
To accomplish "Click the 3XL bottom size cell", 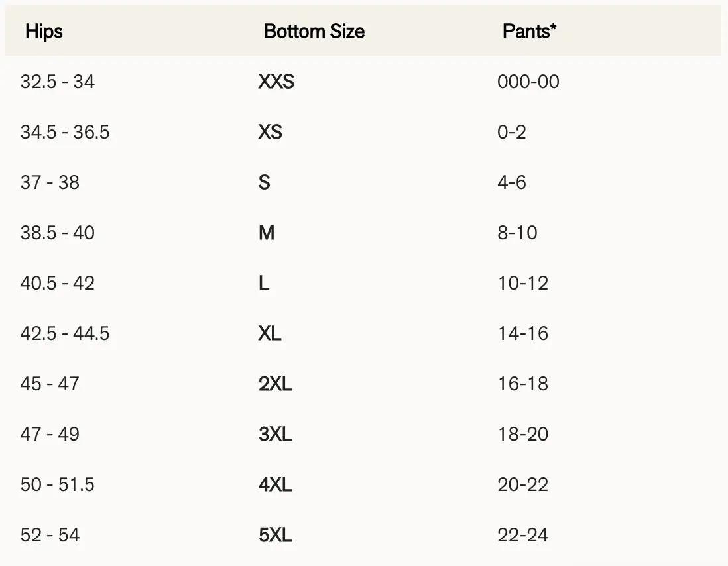I will 275,434.
